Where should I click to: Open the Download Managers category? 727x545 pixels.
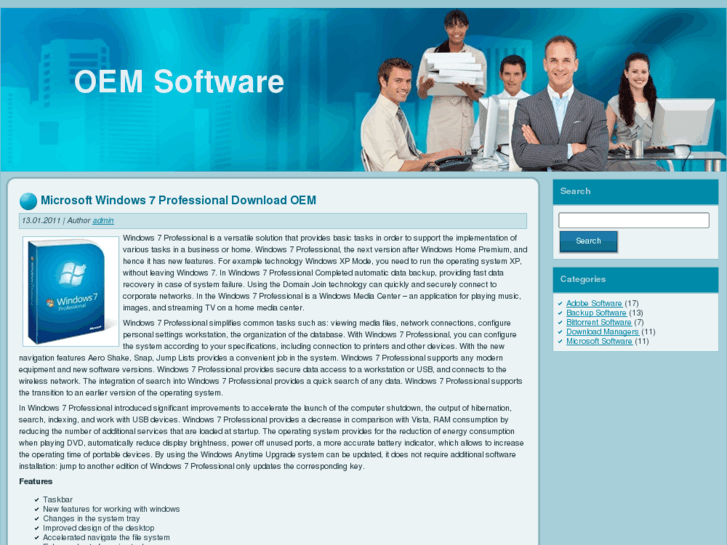coord(602,332)
